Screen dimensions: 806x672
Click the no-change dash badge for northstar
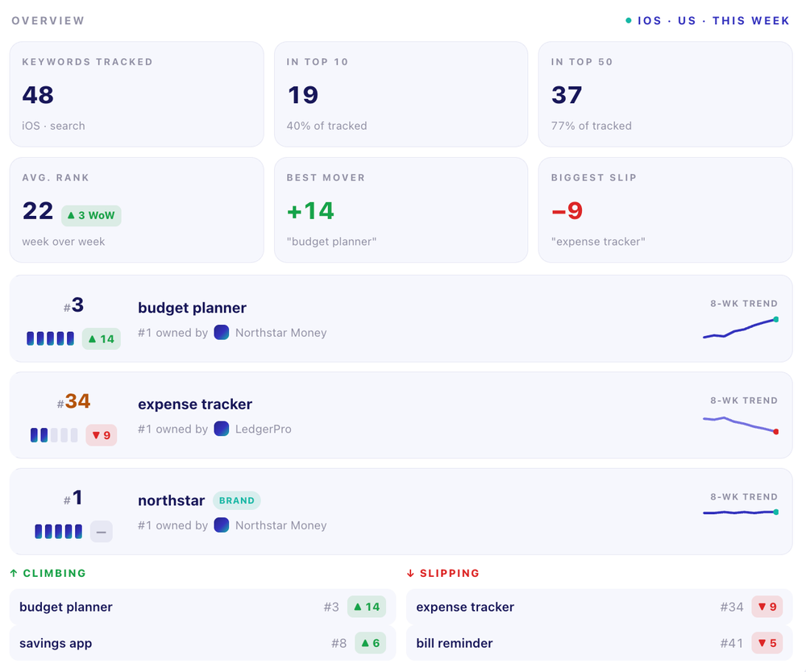pos(102,531)
